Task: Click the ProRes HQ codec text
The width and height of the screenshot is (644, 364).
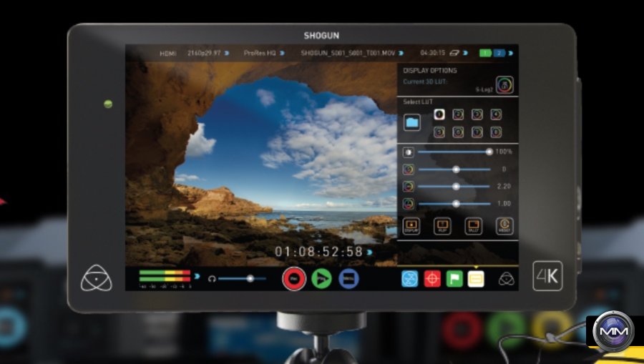Action: 260,54
